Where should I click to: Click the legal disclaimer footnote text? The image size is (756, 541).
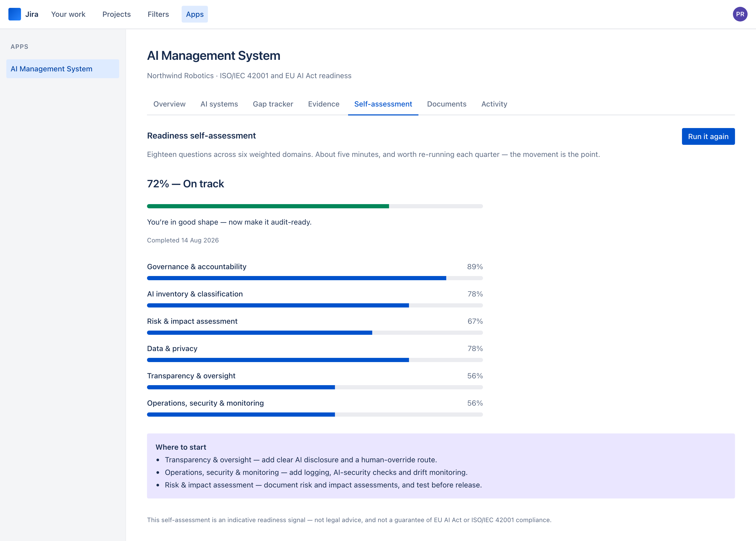coord(349,520)
